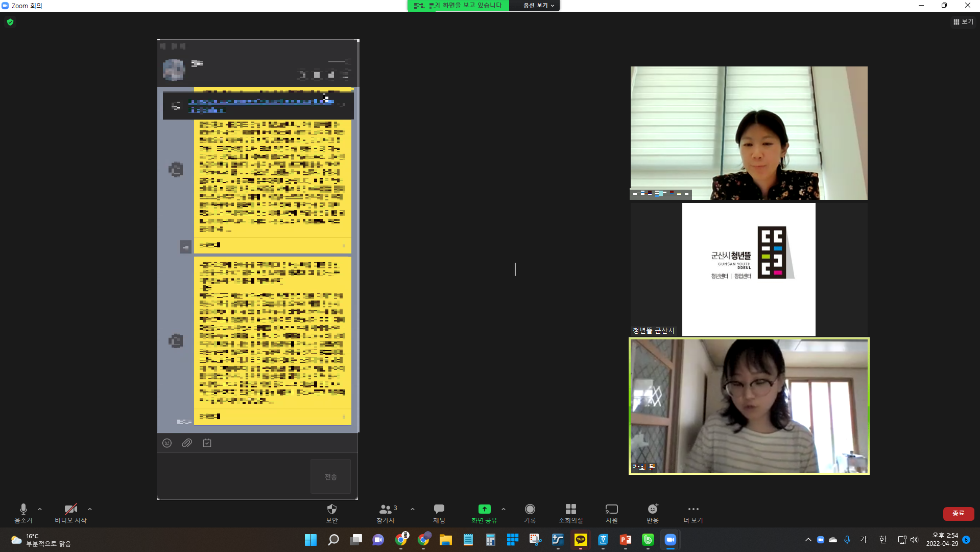Open KakaoTalk from the Windows taskbar
The image size is (980, 552).
[581, 540]
